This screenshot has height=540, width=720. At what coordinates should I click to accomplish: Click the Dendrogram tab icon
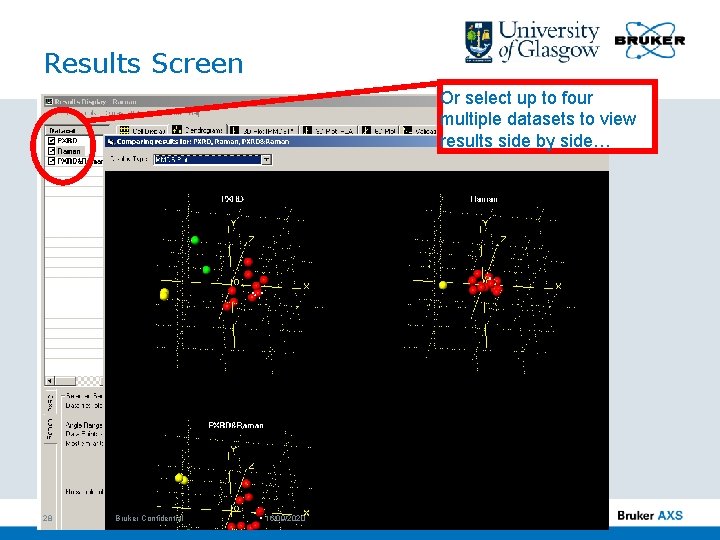[177, 130]
